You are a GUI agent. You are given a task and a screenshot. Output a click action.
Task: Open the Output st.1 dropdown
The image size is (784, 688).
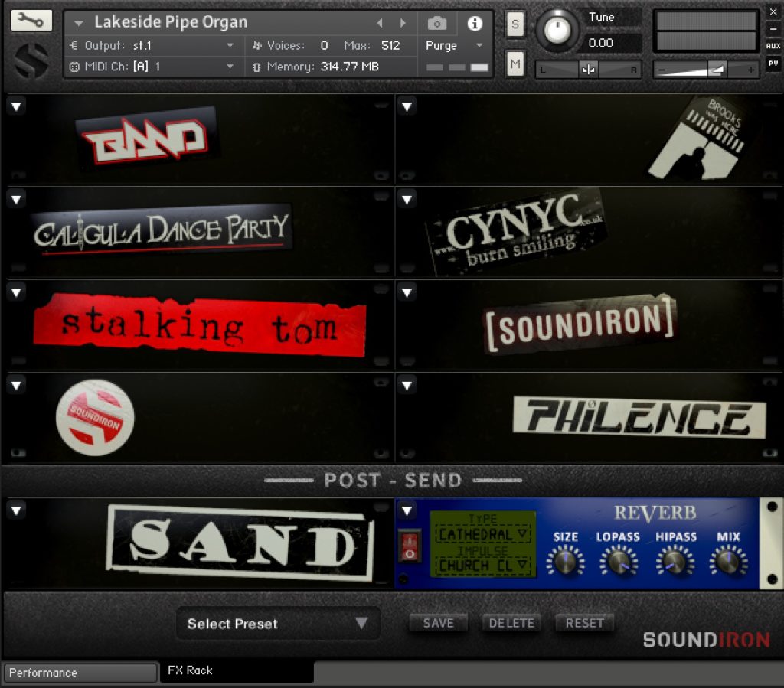click(155, 45)
